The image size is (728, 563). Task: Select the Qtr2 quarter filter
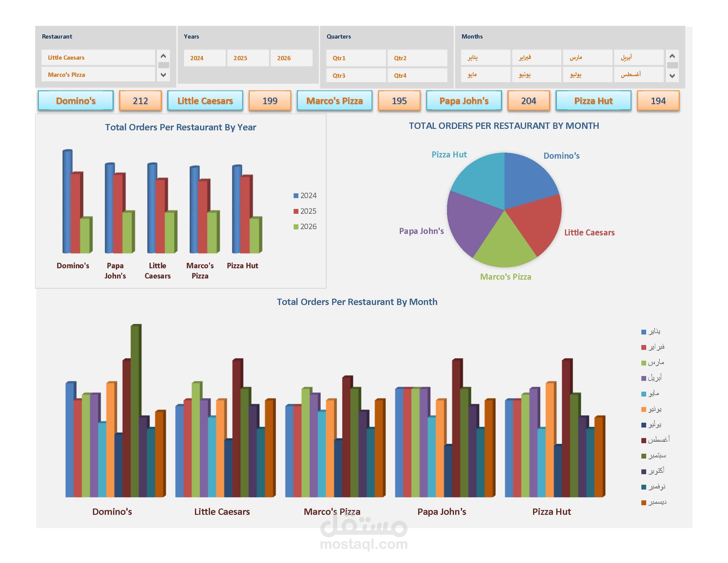click(417, 58)
